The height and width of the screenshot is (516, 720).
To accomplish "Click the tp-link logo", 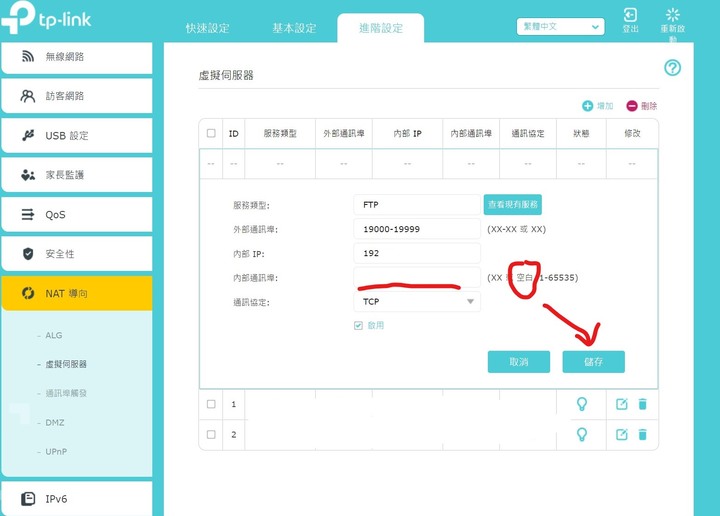I will pos(46,17).
